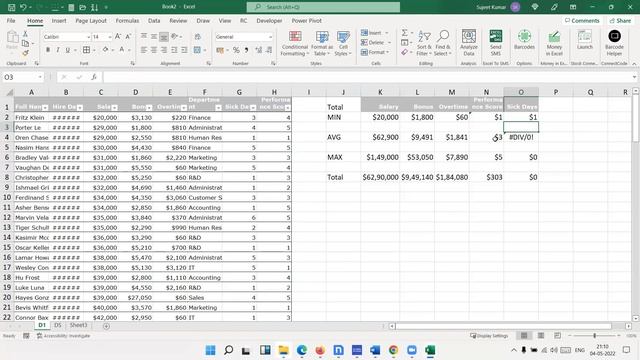Center align cell text horizontally

(153, 50)
